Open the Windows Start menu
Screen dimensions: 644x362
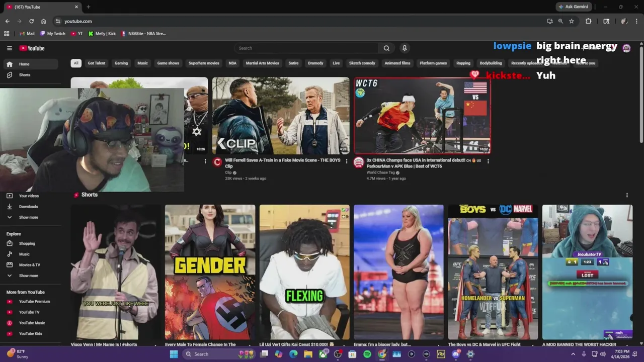coord(174,354)
